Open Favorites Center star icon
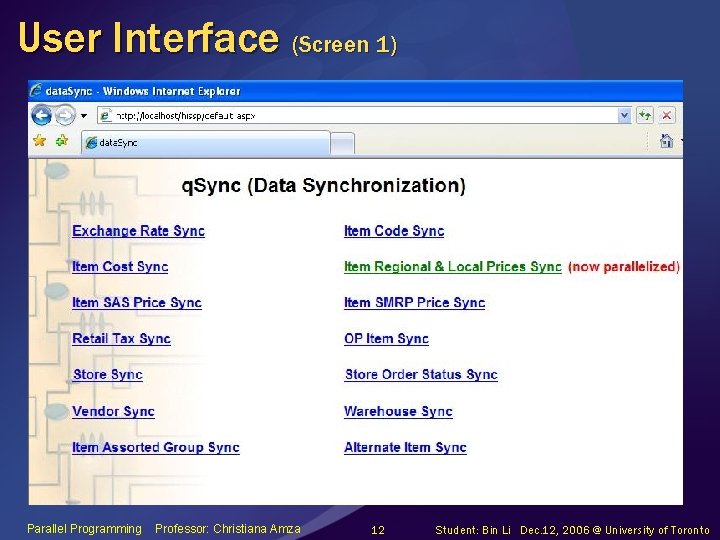 [x=40, y=141]
